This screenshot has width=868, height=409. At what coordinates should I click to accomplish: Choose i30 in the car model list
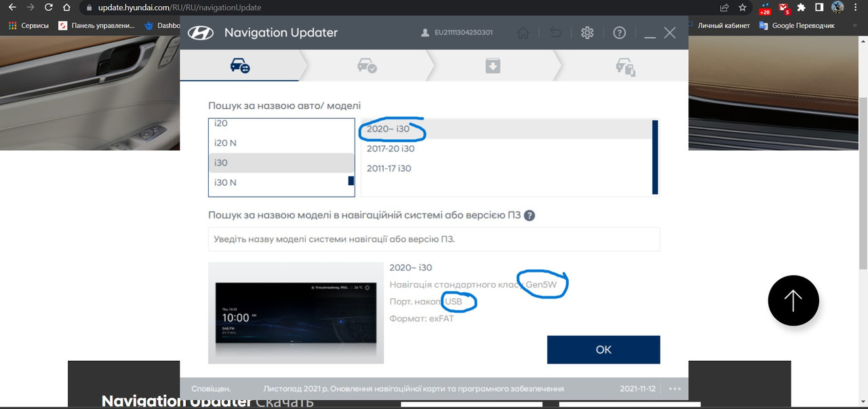(x=281, y=163)
